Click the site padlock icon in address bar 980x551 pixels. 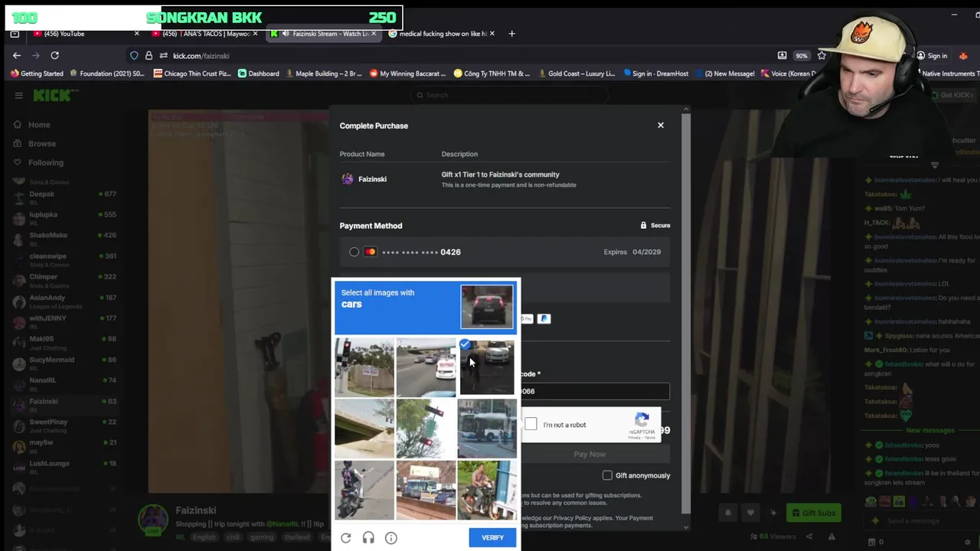pyautogui.click(x=149, y=55)
